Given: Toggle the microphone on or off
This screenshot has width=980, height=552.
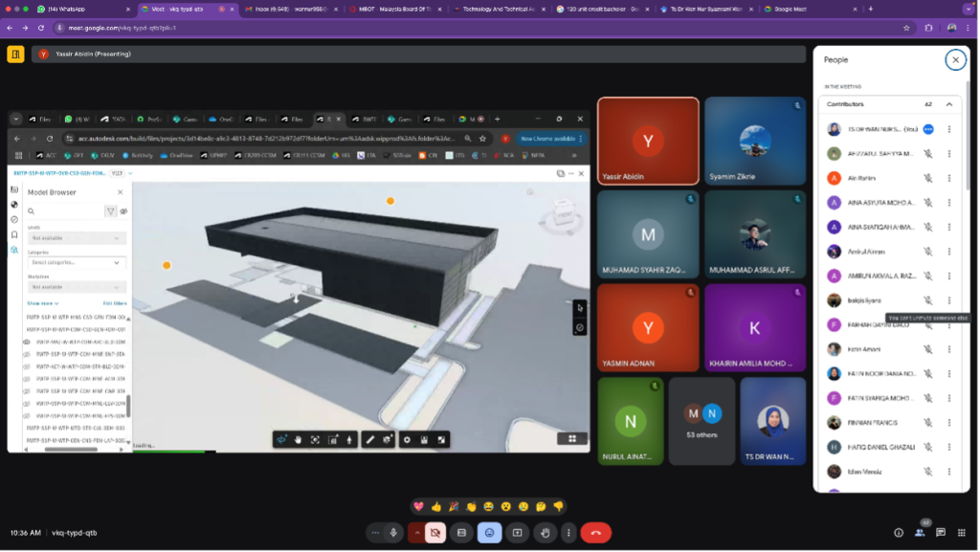Looking at the screenshot, I should click(393, 533).
